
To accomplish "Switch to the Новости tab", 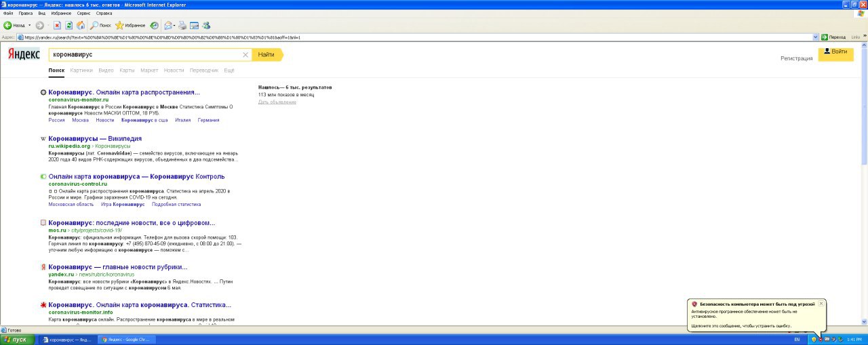I will 174,70.
